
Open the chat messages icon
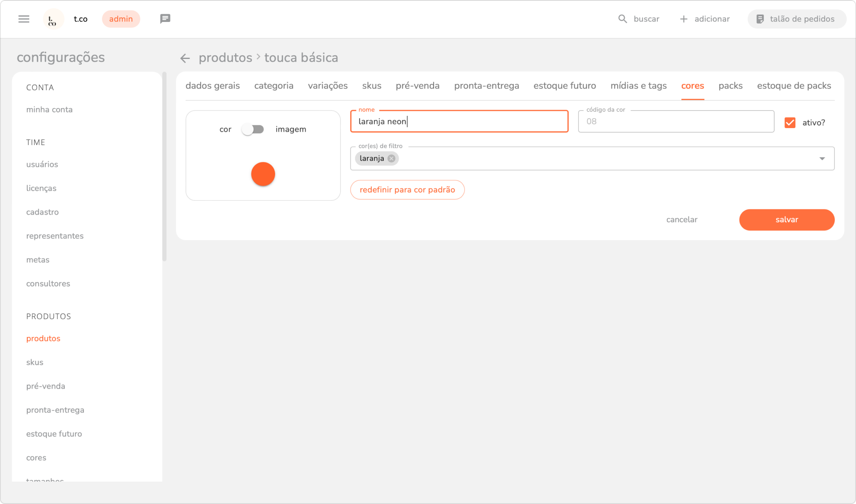[165, 19]
